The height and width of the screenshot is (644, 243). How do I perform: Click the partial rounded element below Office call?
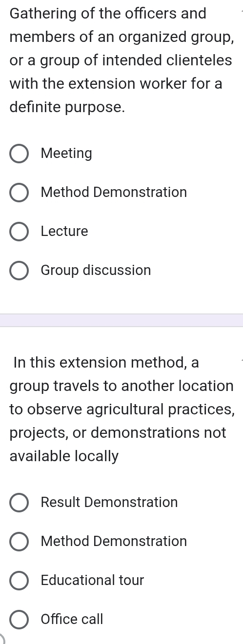tap(4, 639)
